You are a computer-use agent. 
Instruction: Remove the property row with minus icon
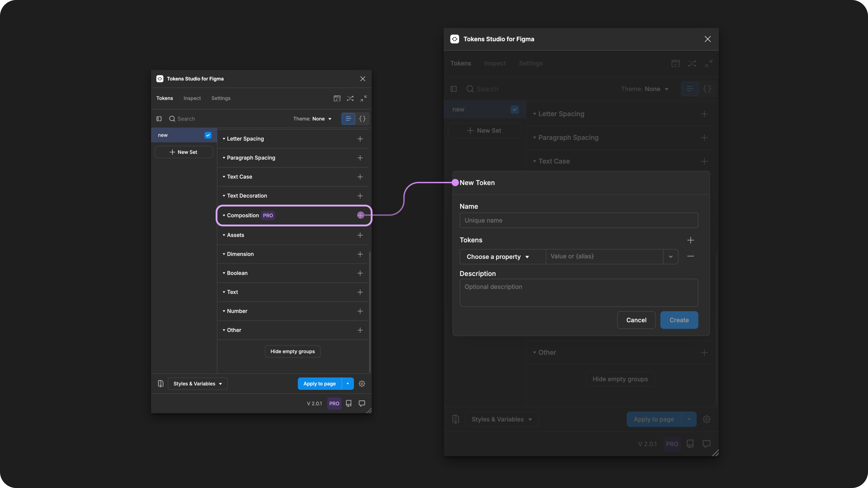[690, 256]
